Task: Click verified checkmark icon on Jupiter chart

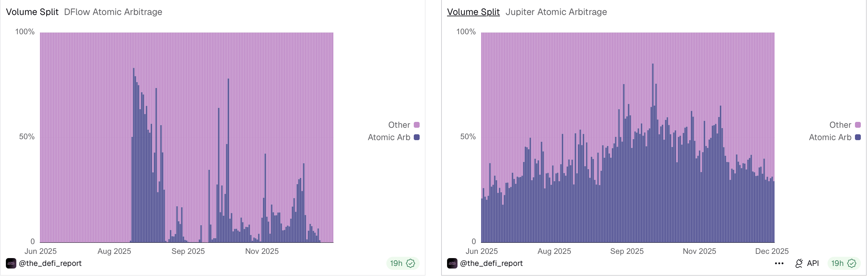Action: [x=852, y=264]
